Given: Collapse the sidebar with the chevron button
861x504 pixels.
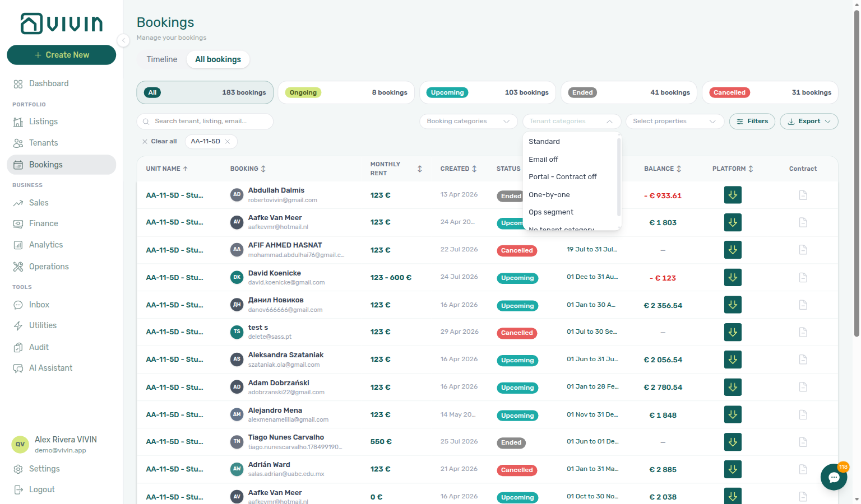Looking at the screenshot, I should coord(123,40).
